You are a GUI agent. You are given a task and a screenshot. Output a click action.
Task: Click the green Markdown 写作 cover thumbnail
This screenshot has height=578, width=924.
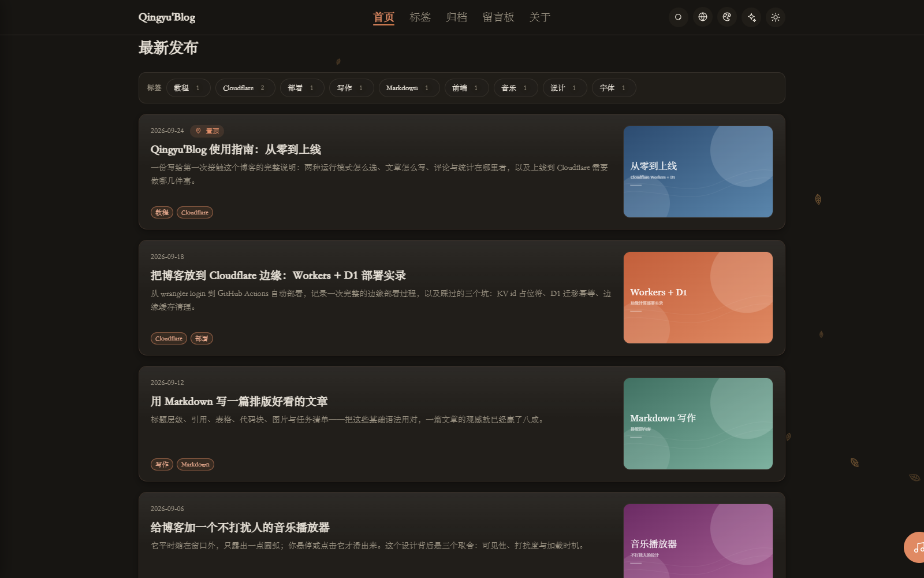coord(698,424)
